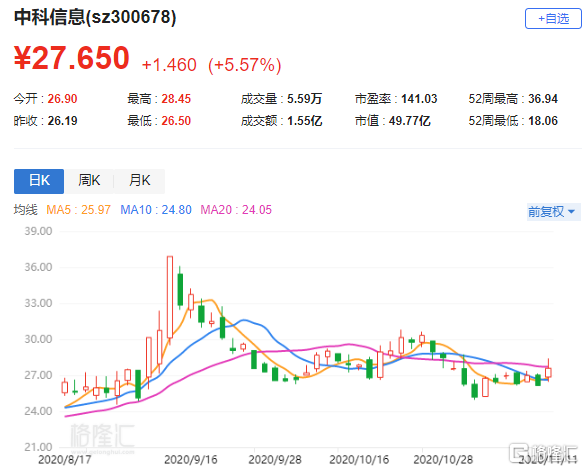This screenshot has width=584, height=470.
Task: Click the 52周最高 value 36.94
Action: pos(543,99)
